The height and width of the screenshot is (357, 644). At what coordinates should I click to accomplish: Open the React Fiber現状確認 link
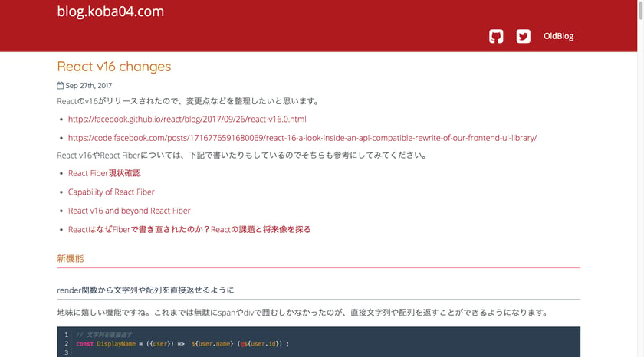tap(104, 173)
